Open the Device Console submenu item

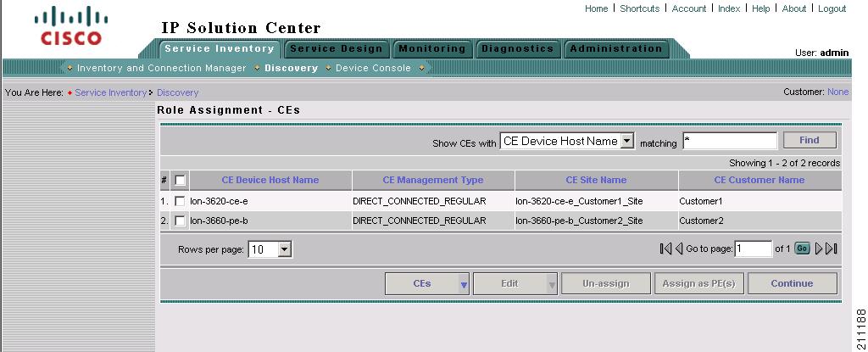click(x=373, y=68)
